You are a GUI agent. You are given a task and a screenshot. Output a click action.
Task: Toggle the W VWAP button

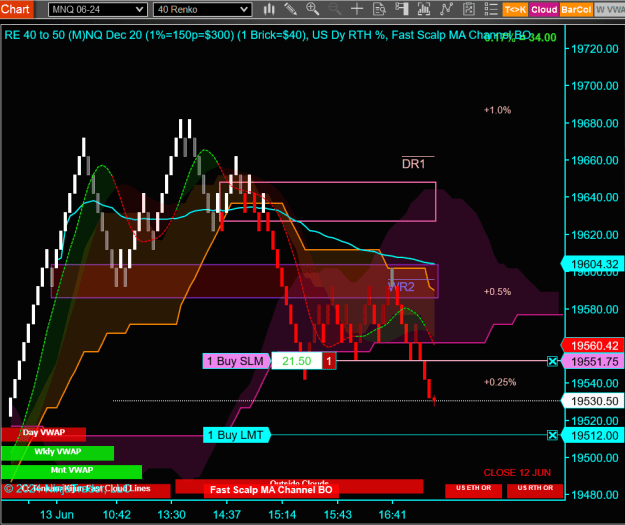pyautogui.click(x=609, y=10)
